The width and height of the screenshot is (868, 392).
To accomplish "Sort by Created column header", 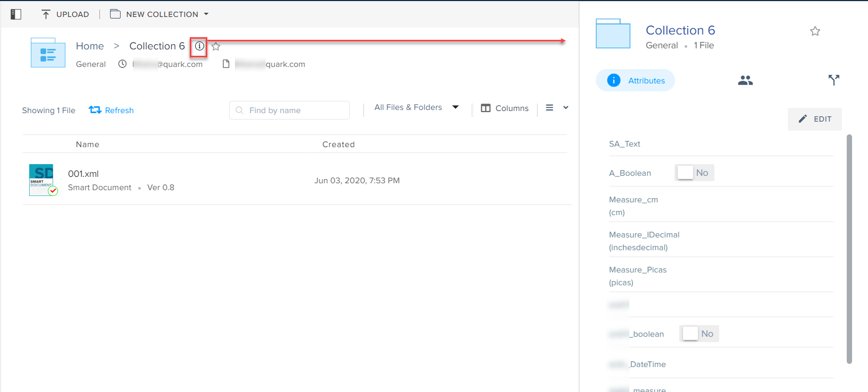I will [339, 144].
